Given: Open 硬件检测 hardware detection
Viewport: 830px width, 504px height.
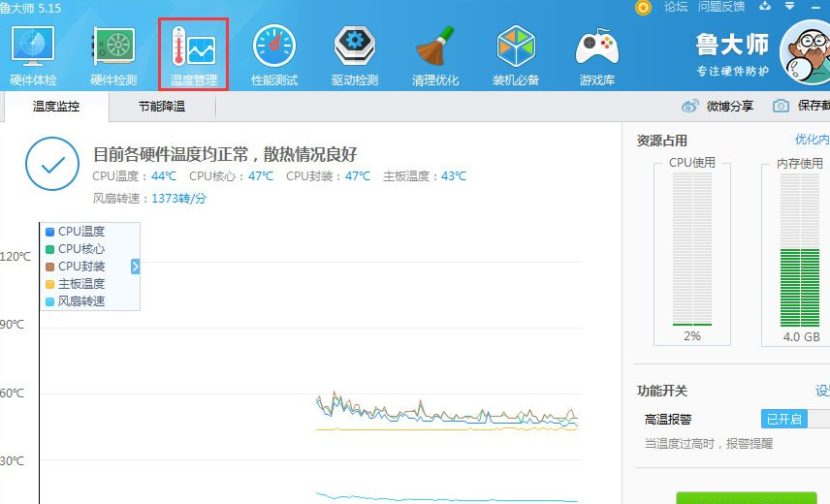Looking at the screenshot, I should tap(113, 55).
